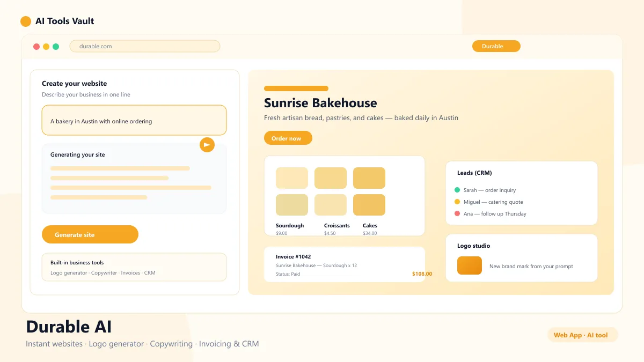
Task: Click the $9.00 price
Action: 282,233
